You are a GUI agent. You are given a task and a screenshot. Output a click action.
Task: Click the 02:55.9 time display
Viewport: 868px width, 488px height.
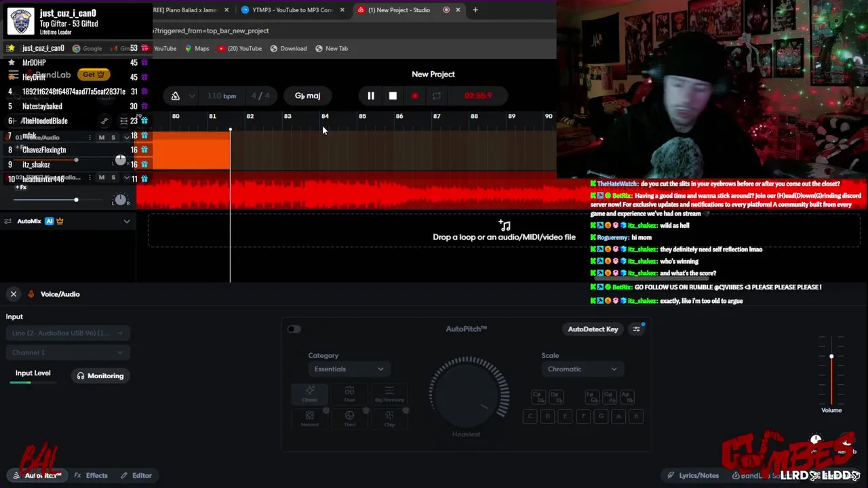point(478,96)
